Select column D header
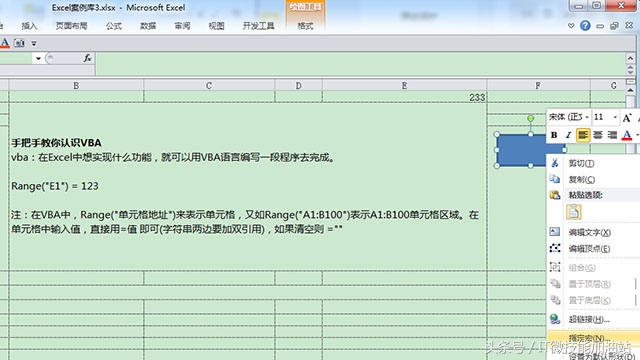 [298, 85]
